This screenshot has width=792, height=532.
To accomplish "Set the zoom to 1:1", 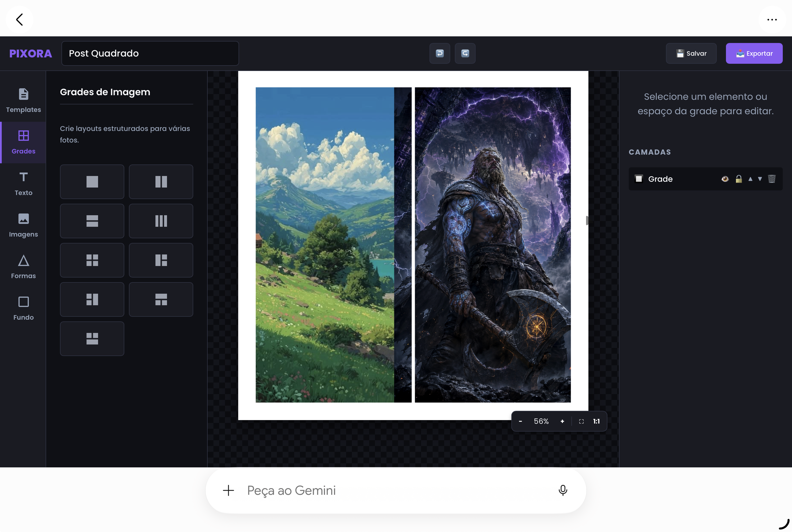I will [596, 421].
